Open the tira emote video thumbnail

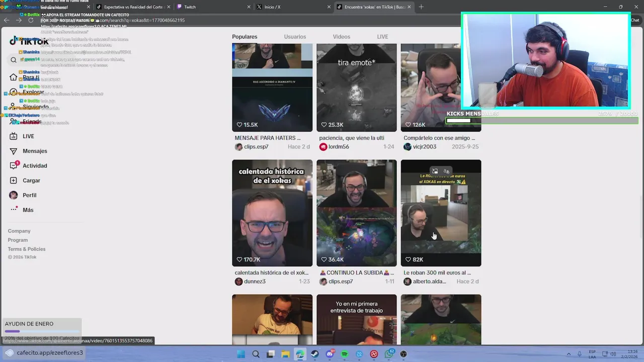coord(357,87)
